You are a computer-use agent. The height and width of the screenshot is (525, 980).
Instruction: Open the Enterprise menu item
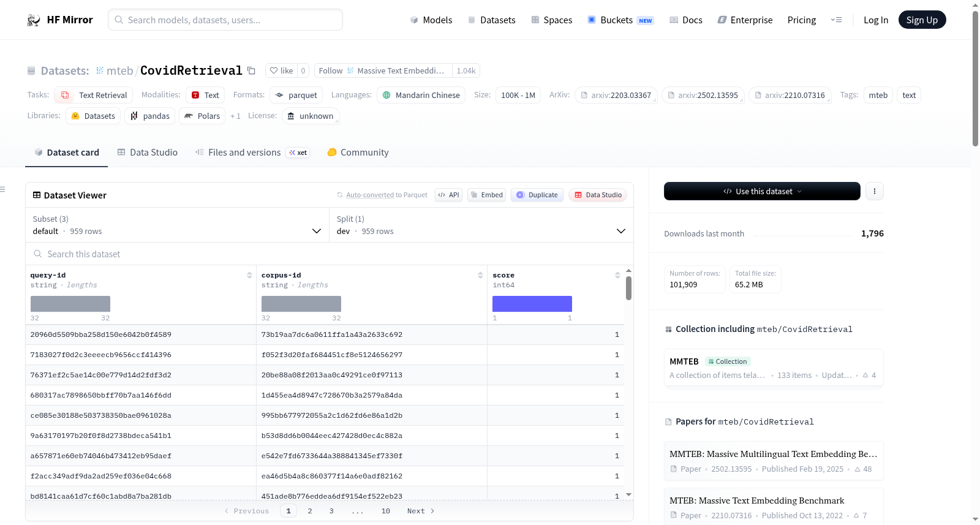click(745, 20)
